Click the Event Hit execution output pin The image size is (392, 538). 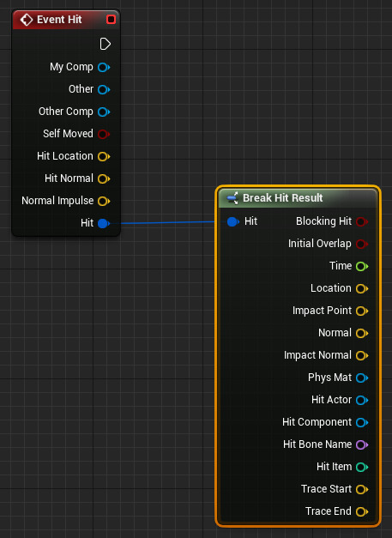pos(105,44)
